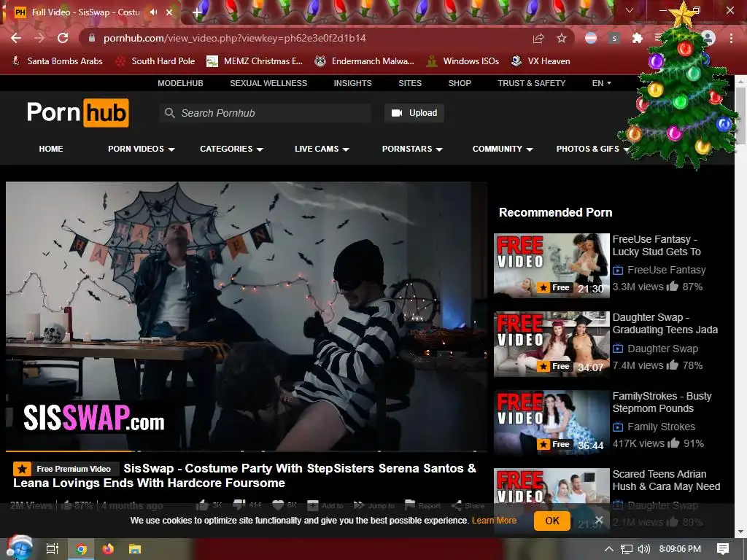747x560 pixels.
Task: Open the recommended thumbnail lasting 34:07
Action: (x=551, y=344)
